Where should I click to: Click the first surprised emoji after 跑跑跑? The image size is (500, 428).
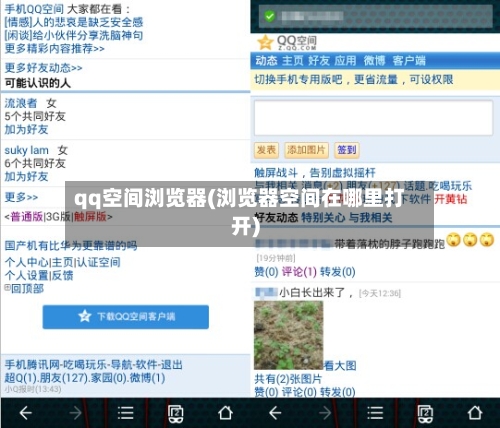[454, 240]
